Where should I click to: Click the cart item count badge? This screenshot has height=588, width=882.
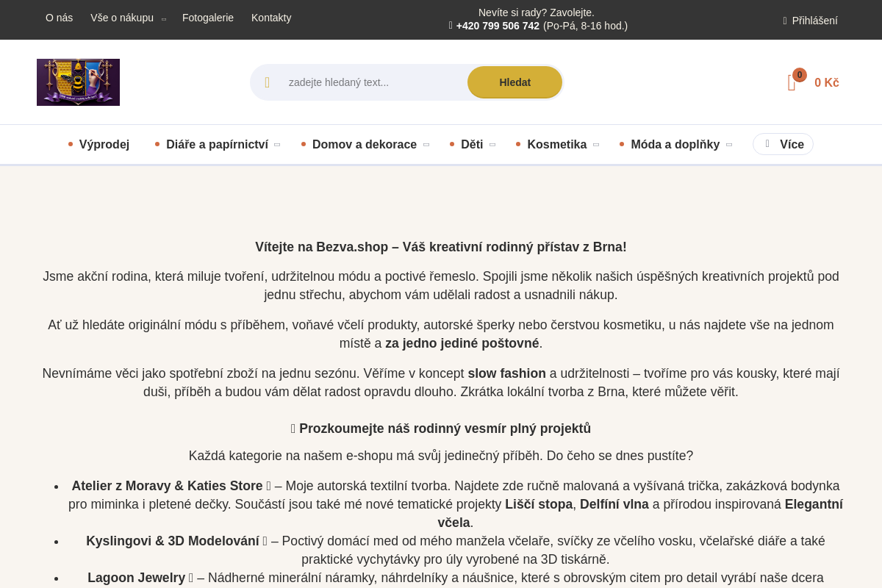[800, 75]
